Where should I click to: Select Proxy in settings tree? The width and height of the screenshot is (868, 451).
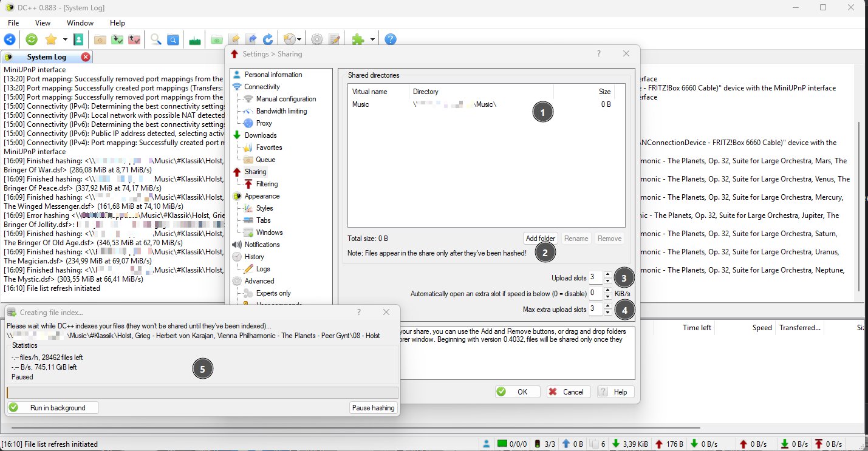point(264,123)
